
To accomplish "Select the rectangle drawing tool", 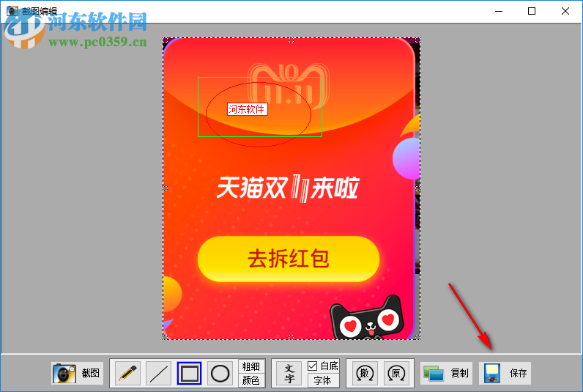I will pyautogui.click(x=189, y=373).
